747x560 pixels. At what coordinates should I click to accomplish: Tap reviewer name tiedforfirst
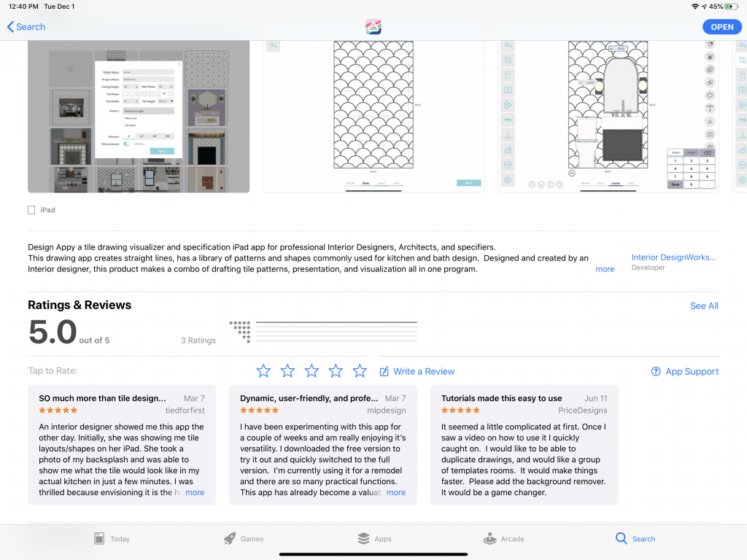(x=185, y=411)
